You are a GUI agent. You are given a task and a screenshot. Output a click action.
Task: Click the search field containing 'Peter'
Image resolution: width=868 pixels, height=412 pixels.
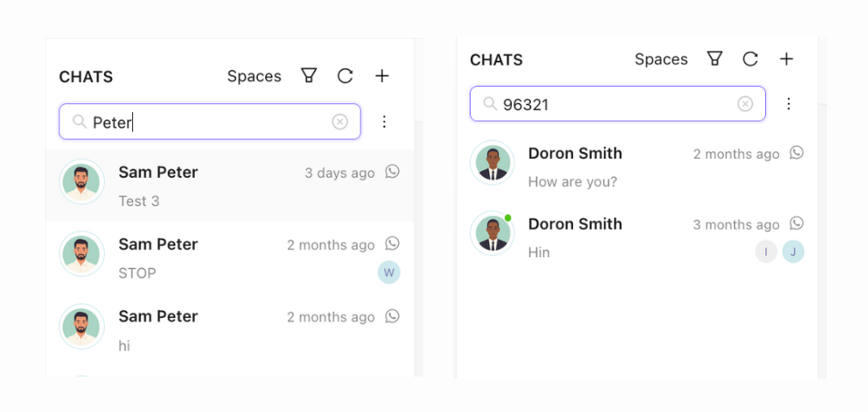tap(209, 121)
